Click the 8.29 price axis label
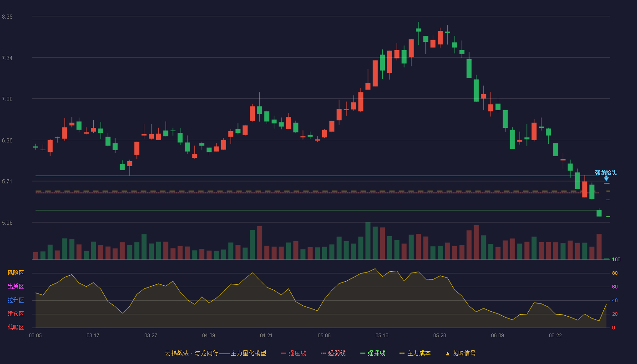Image resolution: width=637 pixels, height=364 pixels. pyautogui.click(x=7, y=17)
